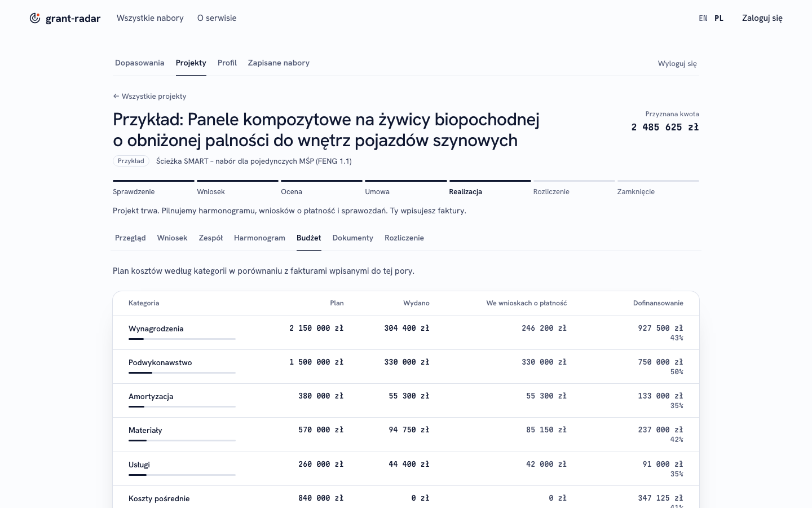Select the Sprawdzenie stage step
This screenshot has height=508, width=812.
click(x=153, y=188)
